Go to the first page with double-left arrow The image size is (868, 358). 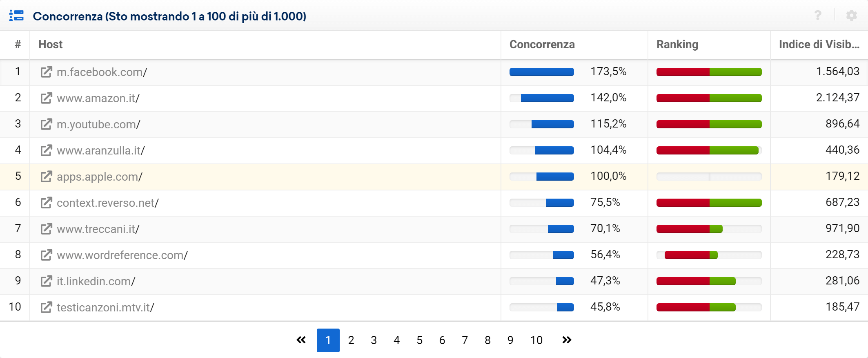[301, 340]
